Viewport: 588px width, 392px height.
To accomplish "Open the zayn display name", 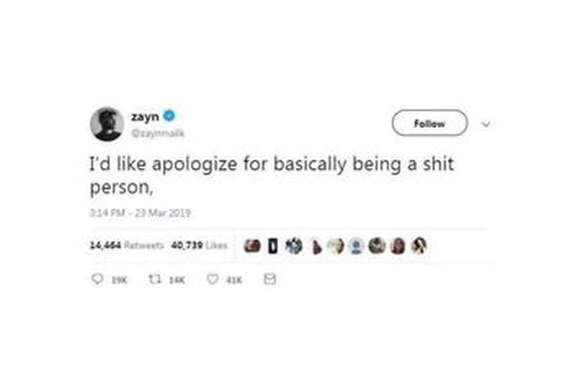I will [x=145, y=117].
